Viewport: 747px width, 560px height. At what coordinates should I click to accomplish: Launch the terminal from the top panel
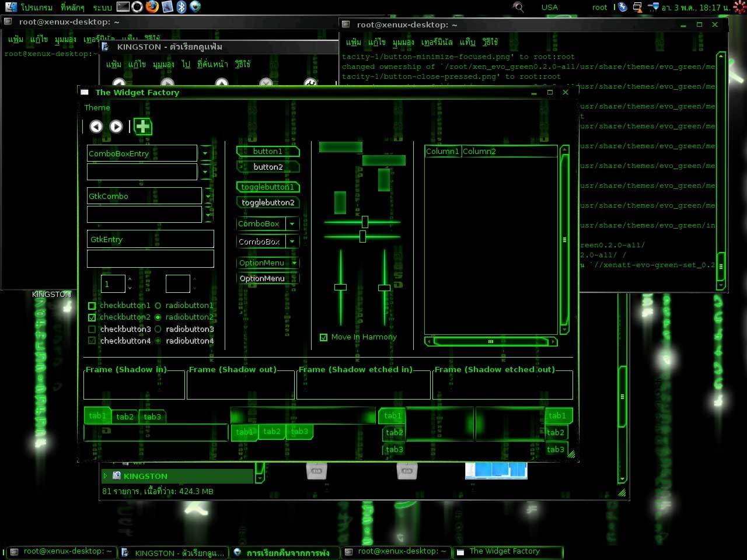click(123, 7)
